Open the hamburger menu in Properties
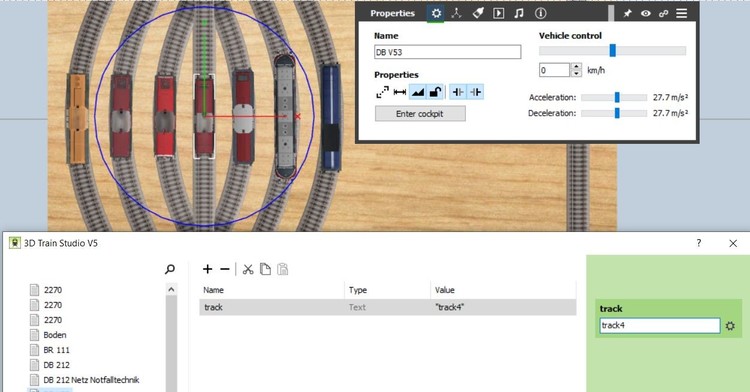 pyautogui.click(x=682, y=13)
